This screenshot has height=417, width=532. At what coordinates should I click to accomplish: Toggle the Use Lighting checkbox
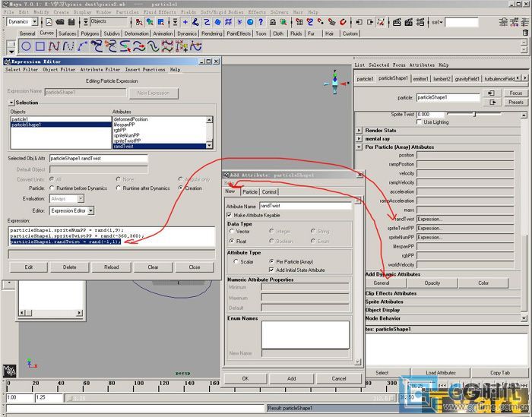pyautogui.click(x=419, y=122)
